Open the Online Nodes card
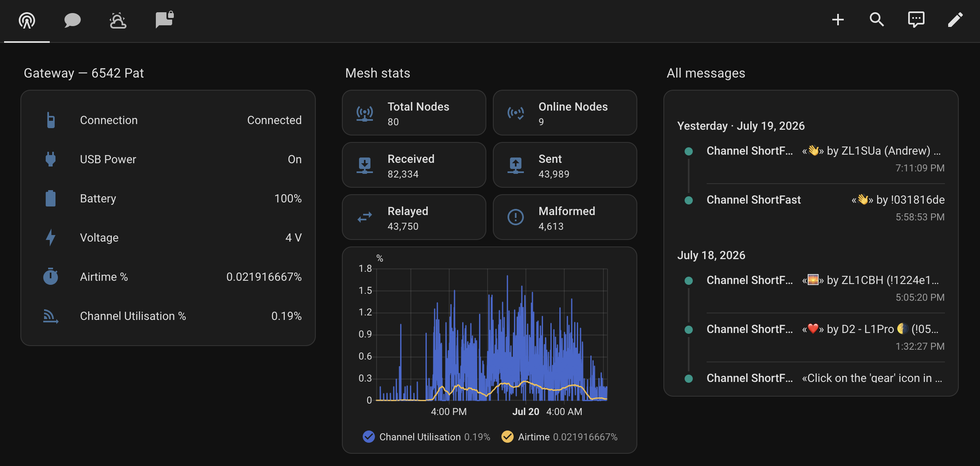The height and width of the screenshot is (466, 980). click(565, 113)
